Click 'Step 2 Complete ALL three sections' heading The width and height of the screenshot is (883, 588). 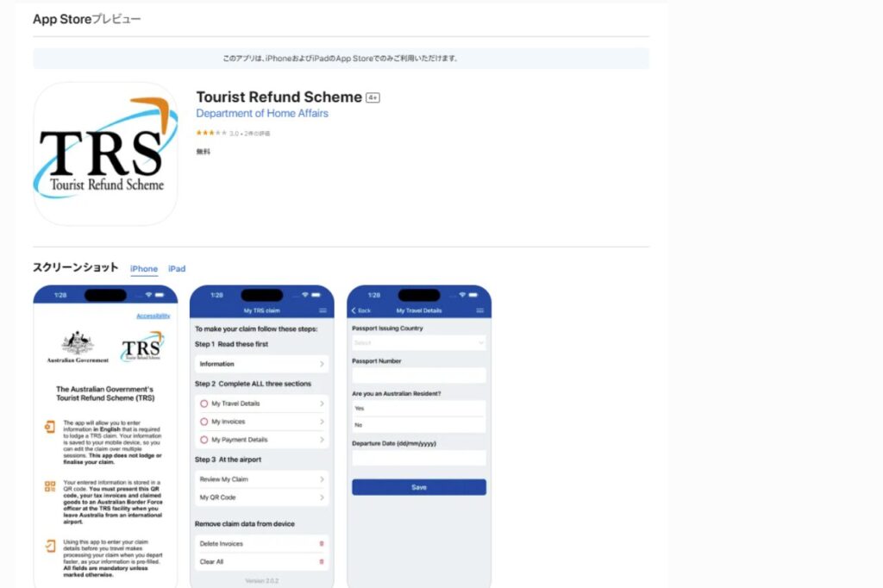point(253,384)
